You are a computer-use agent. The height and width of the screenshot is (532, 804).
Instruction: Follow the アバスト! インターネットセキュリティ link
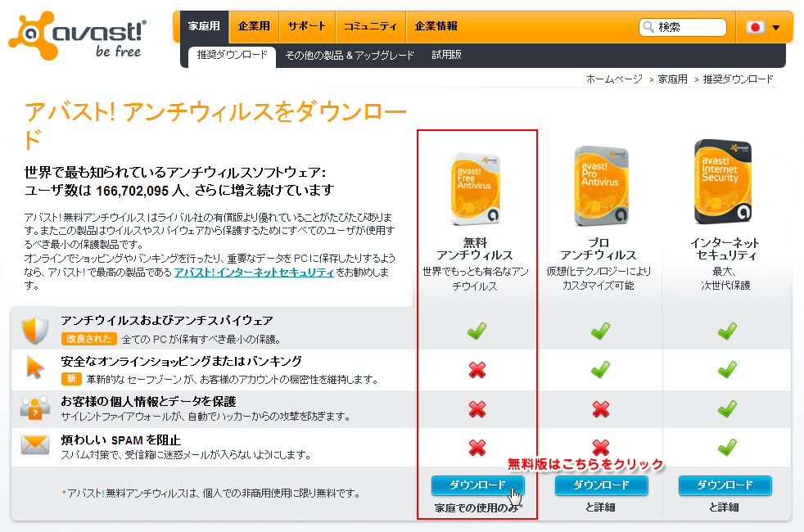254,273
